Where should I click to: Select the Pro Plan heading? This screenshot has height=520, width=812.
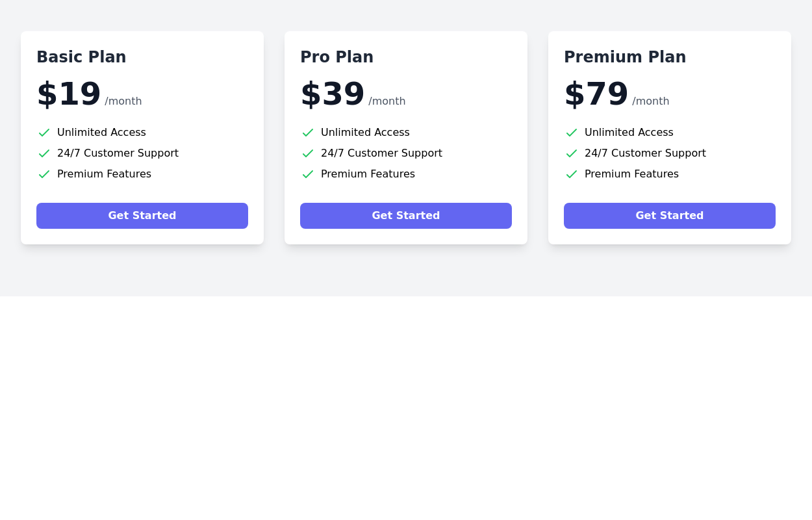click(x=336, y=57)
